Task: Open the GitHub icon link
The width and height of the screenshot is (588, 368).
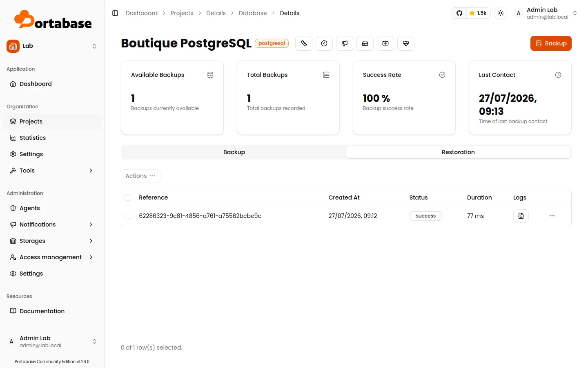Action: pos(459,13)
